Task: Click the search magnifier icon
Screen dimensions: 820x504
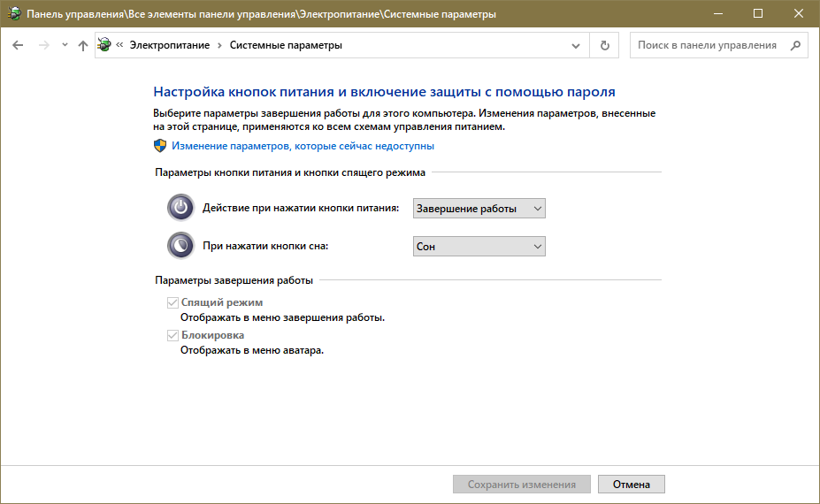Action: coord(795,45)
